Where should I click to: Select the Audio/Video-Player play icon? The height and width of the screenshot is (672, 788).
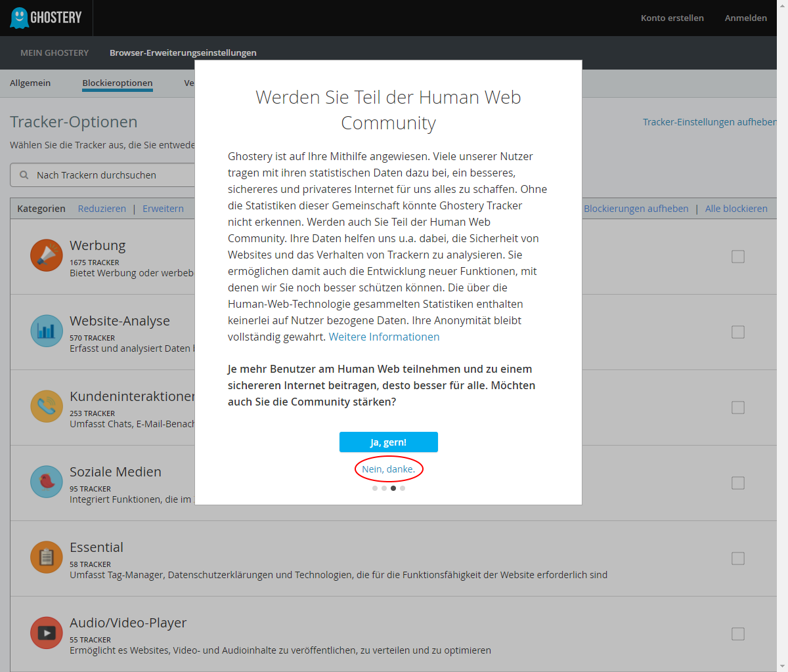pos(47,633)
